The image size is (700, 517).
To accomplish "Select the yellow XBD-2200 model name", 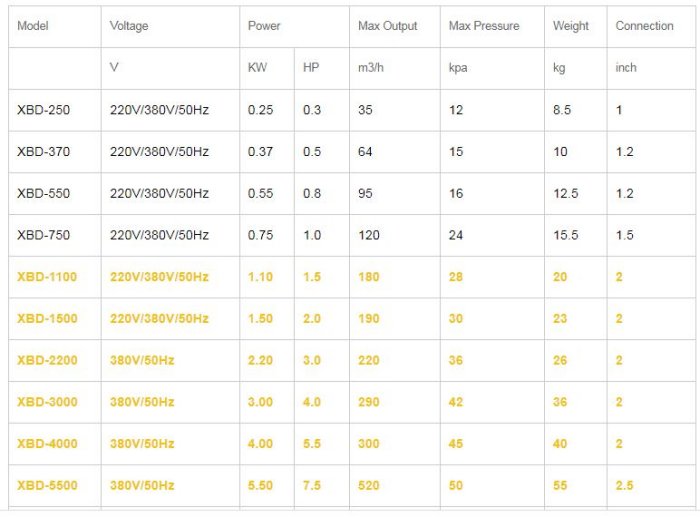I will coord(47,360).
